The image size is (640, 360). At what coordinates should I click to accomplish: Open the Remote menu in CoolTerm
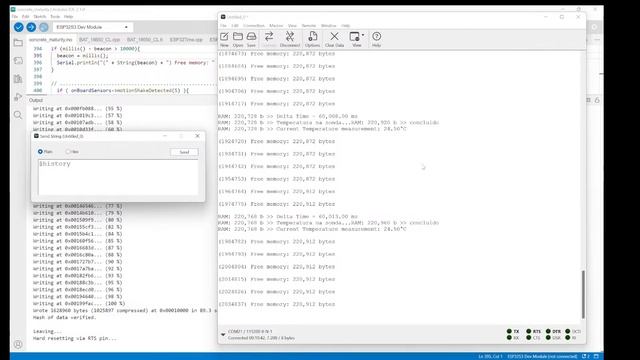pos(309,26)
